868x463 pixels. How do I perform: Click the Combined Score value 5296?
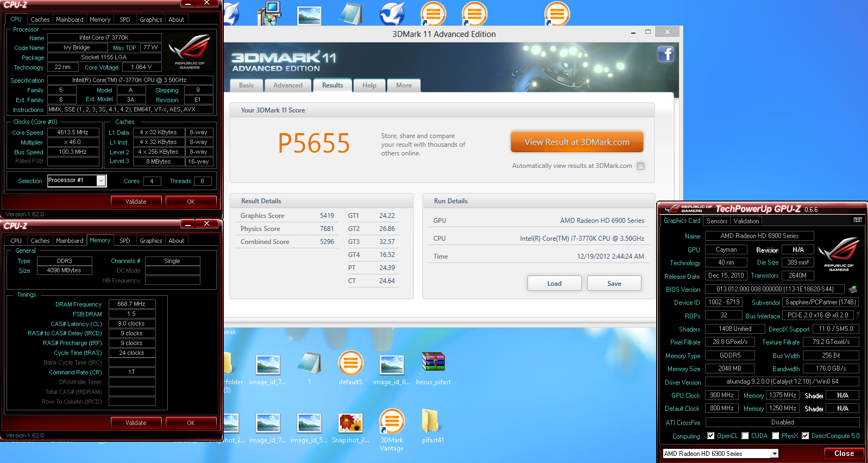coord(327,242)
